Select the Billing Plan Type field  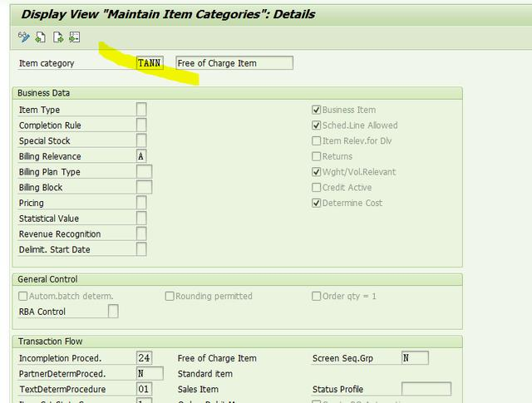tap(144, 172)
